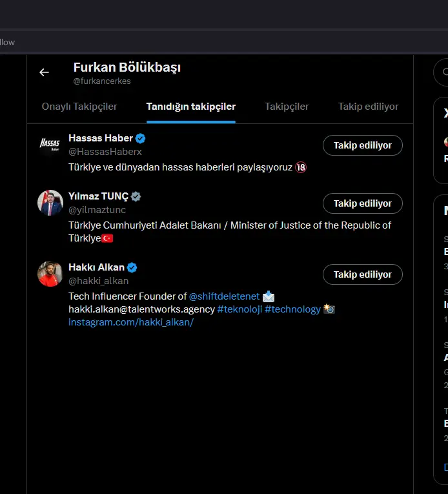Click the blue verified badge of Hassas Haber
The image size is (448, 494).
click(140, 138)
